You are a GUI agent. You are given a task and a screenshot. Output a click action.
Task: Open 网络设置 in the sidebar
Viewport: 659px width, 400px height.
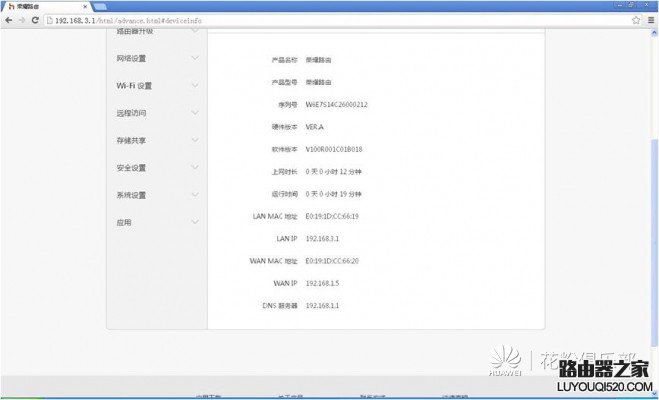tap(131, 58)
